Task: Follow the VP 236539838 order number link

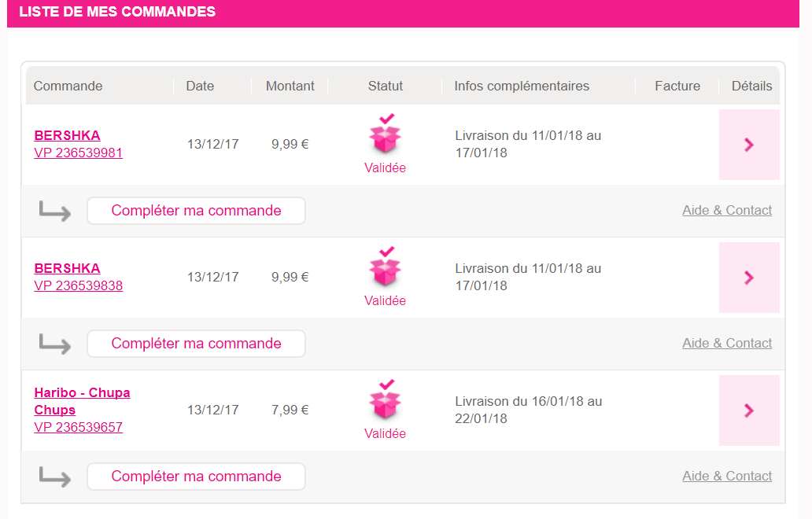Action: [x=79, y=285]
